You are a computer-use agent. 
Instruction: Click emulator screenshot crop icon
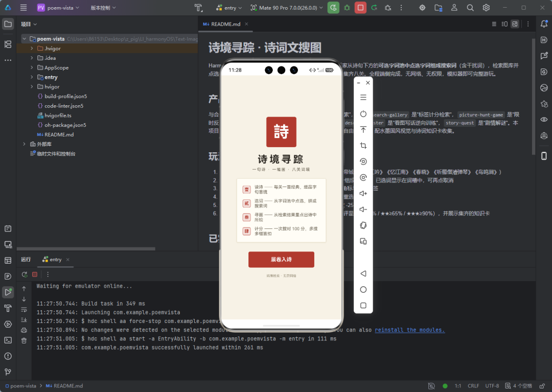(x=363, y=145)
